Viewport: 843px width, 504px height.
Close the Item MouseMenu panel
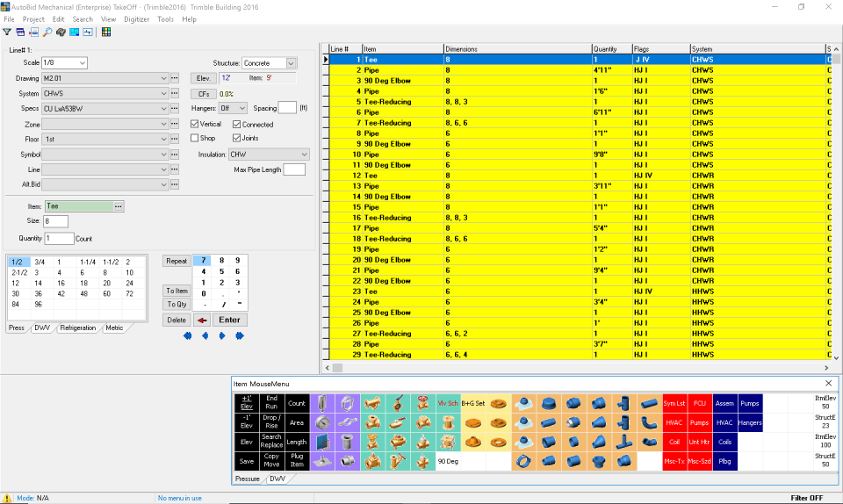click(828, 384)
